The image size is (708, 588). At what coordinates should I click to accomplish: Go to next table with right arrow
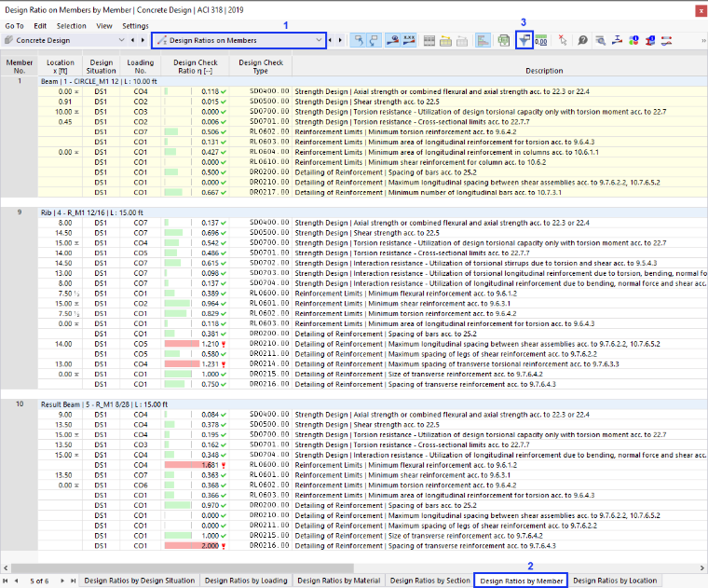coord(340,41)
